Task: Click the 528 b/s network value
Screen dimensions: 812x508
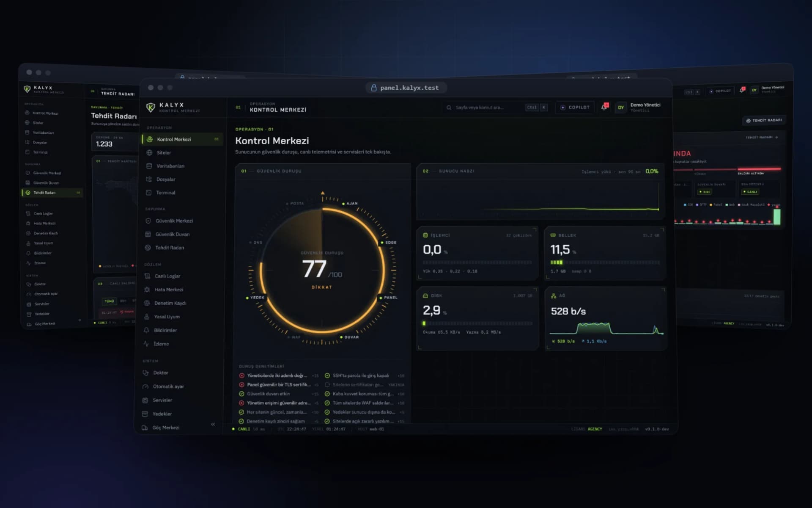Action: [x=568, y=312]
